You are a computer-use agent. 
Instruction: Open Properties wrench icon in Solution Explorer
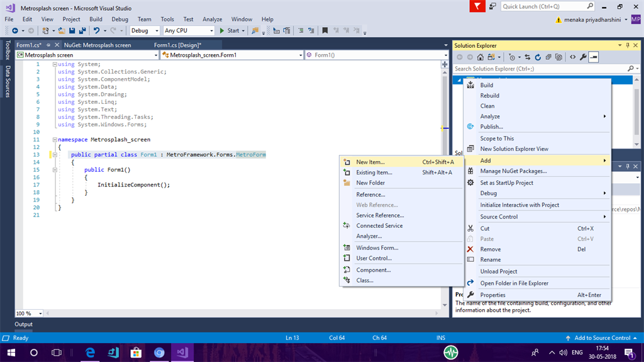583,57
